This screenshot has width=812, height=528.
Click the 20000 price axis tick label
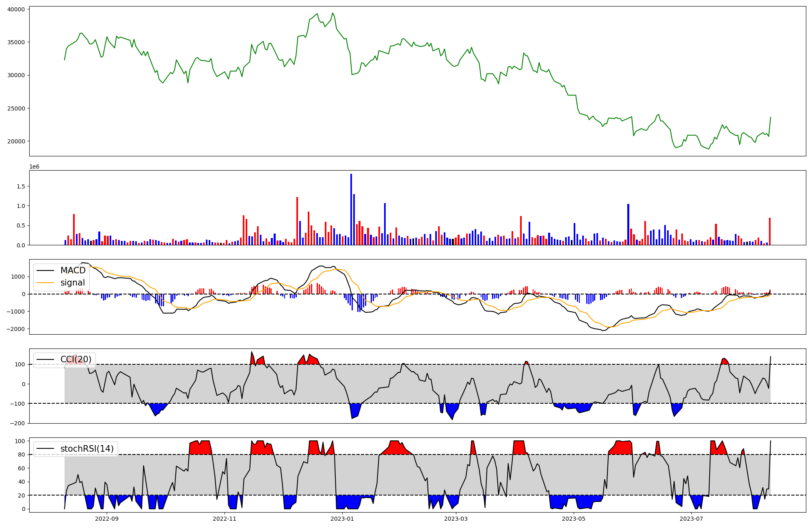(16, 141)
